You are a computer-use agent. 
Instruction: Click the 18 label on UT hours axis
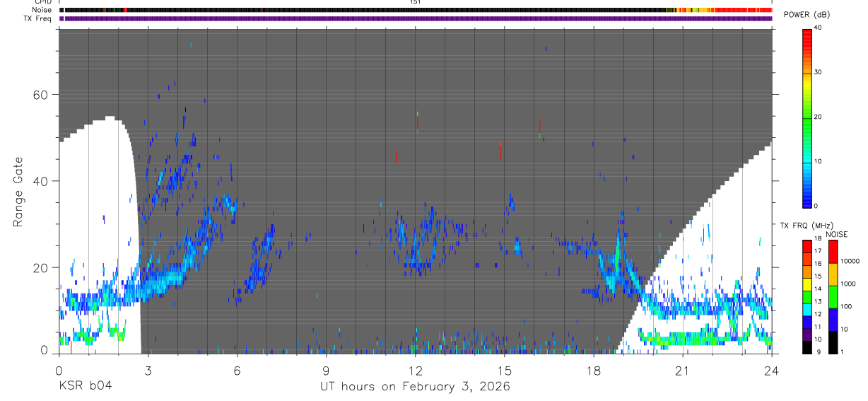pos(594,370)
